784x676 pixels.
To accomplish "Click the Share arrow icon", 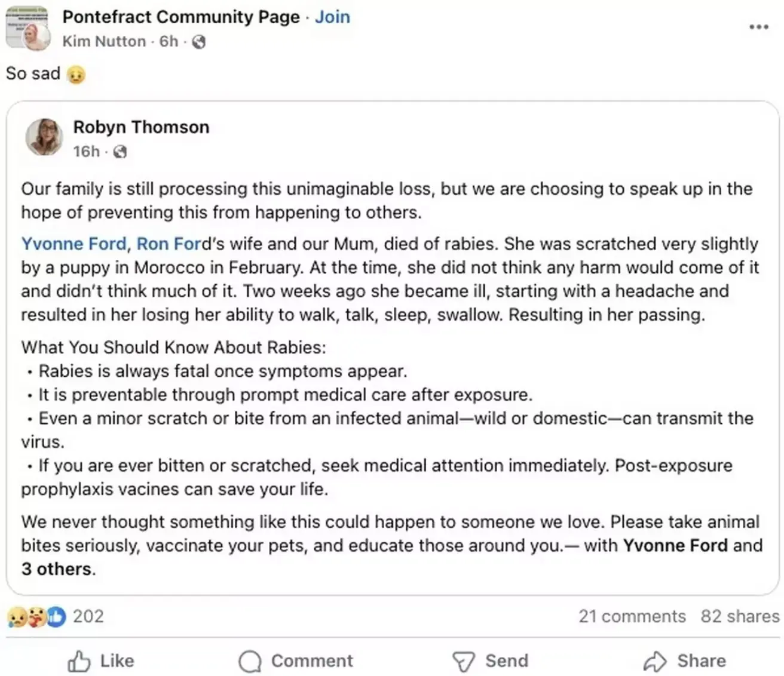I will [x=655, y=661].
